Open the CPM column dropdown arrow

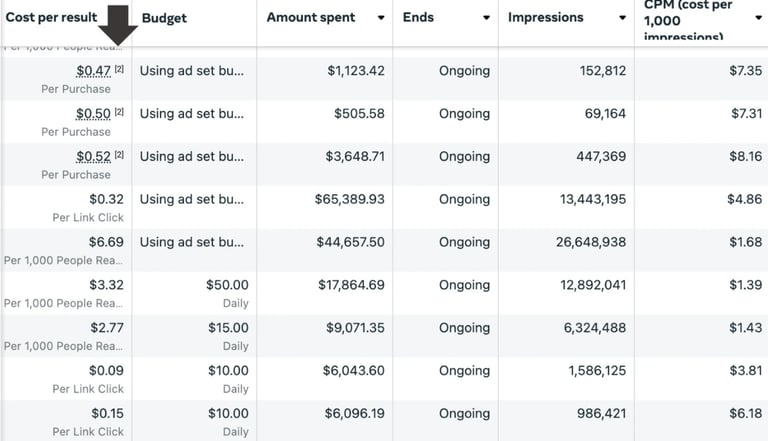point(758,18)
